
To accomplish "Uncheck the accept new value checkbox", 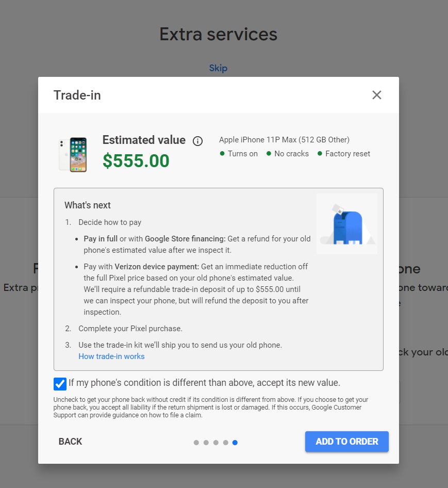I will (x=60, y=384).
